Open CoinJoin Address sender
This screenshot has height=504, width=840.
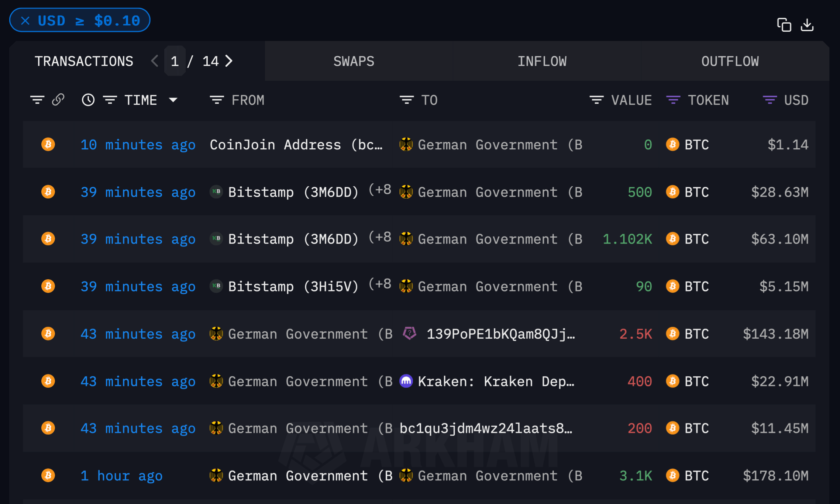296,145
